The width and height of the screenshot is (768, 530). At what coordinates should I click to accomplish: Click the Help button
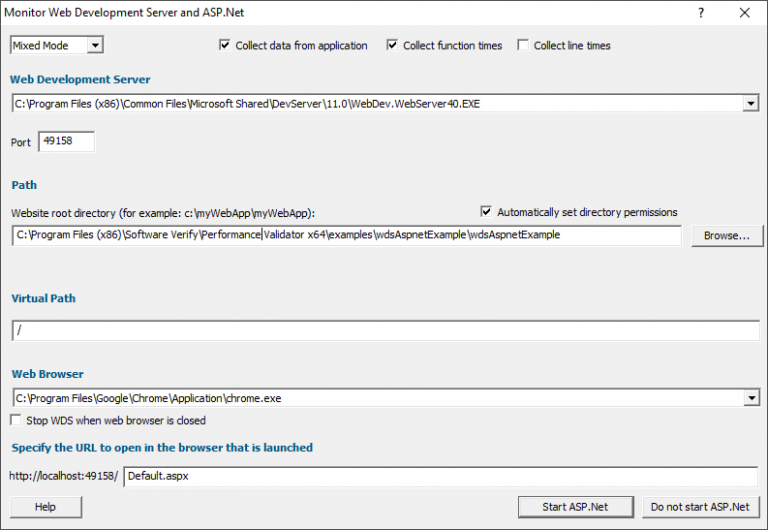point(46,507)
